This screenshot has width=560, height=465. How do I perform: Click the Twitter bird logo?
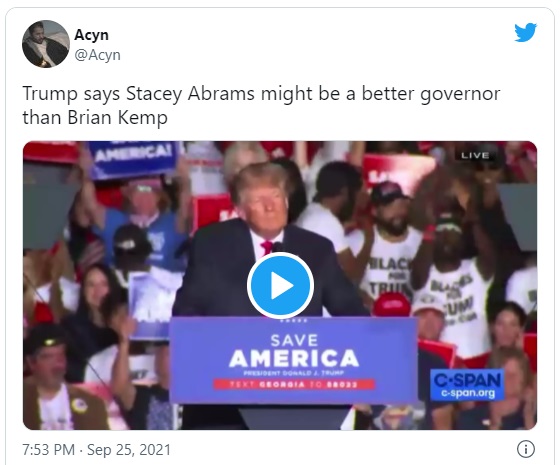tap(526, 32)
